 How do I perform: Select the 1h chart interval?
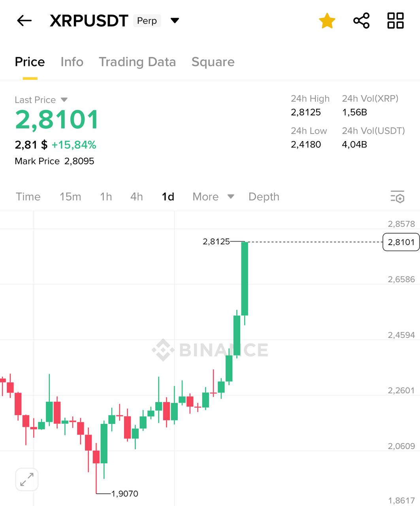click(x=106, y=196)
